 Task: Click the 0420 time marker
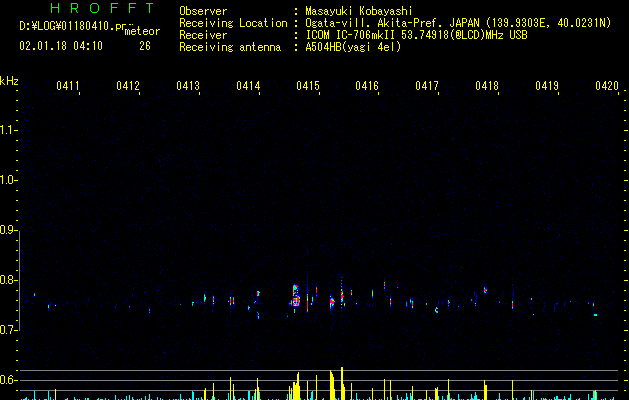click(607, 85)
